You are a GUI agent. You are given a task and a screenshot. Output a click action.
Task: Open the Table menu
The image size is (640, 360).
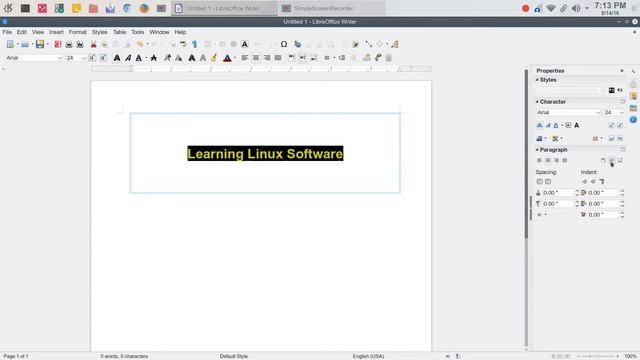pos(119,32)
